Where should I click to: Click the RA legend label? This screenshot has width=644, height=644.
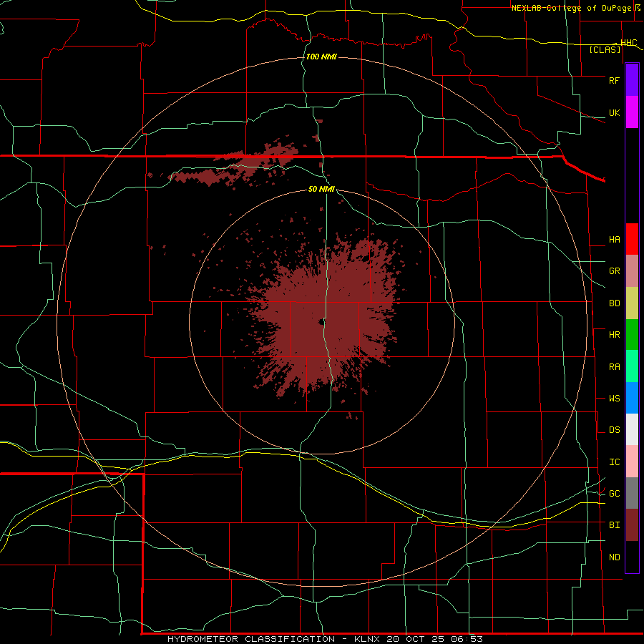(x=614, y=367)
